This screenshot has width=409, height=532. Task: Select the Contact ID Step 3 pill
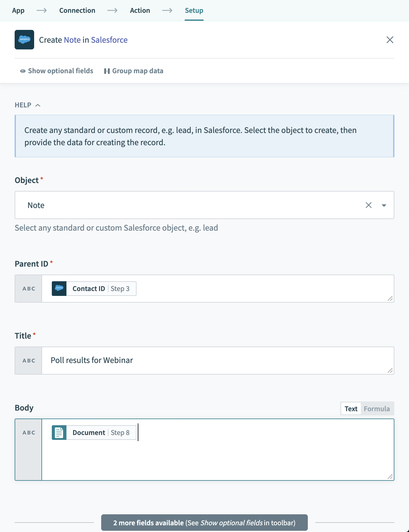click(93, 288)
